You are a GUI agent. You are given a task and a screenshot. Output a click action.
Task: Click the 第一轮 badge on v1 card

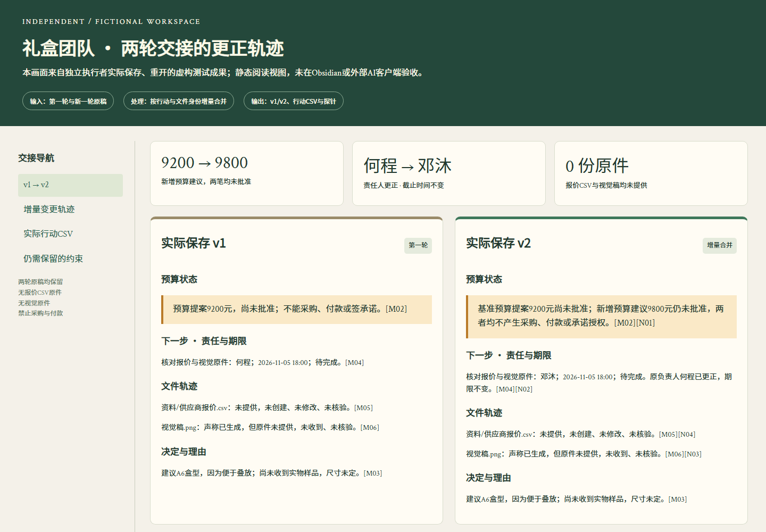[418, 245]
